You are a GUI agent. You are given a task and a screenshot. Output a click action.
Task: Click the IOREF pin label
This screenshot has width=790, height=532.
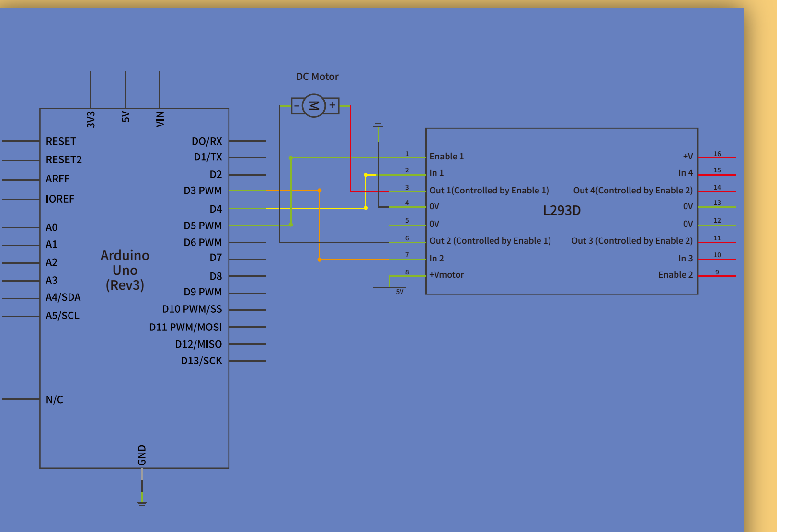pos(60,199)
